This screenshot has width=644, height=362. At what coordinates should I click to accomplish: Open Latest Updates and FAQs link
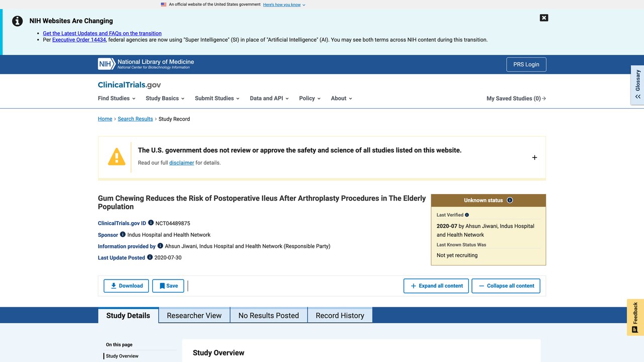point(102,33)
